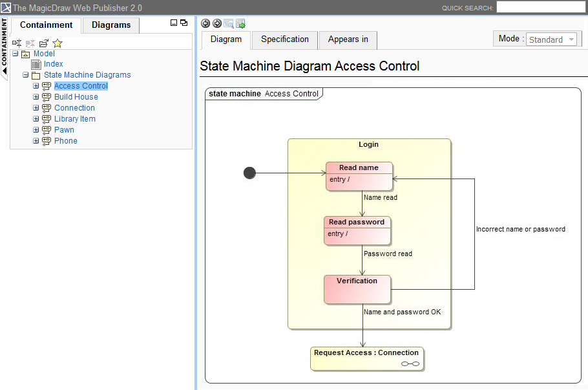Click the back navigation arrow icon

205,23
